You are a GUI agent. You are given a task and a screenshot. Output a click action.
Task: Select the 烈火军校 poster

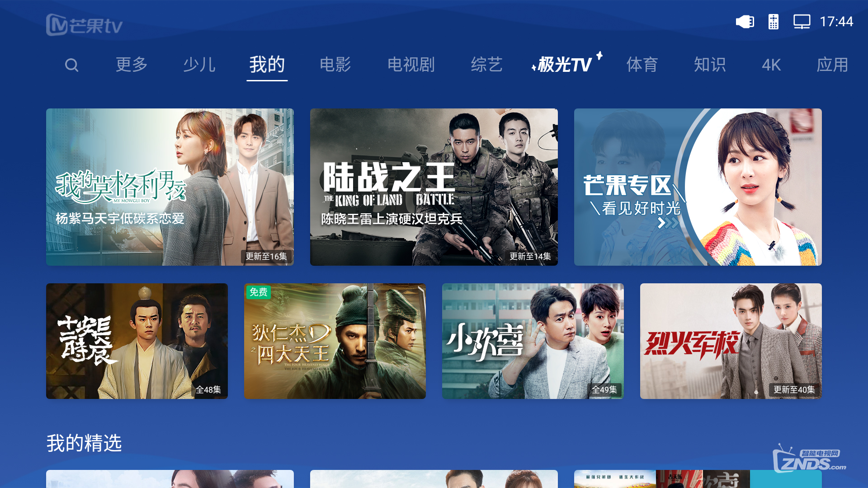point(731,341)
